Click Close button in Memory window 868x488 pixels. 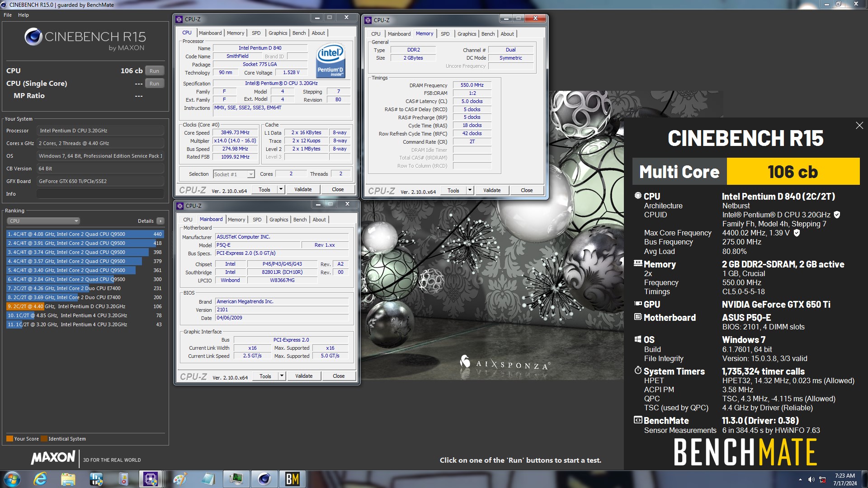[x=527, y=190]
